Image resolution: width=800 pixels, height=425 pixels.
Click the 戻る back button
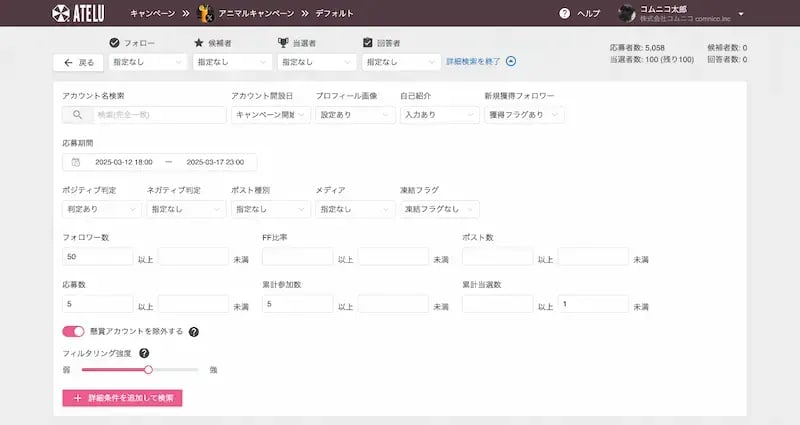click(x=78, y=62)
